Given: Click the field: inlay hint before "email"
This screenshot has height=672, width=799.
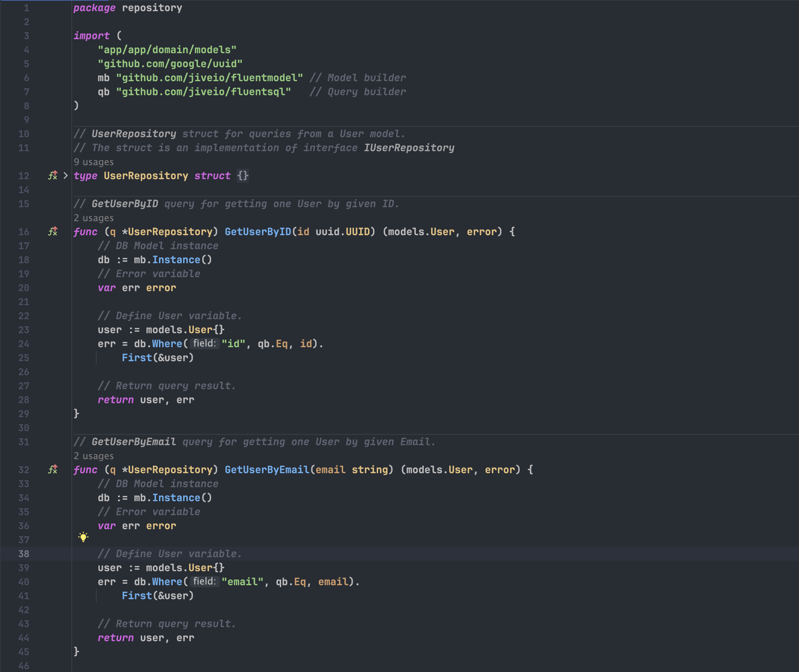Looking at the screenshot, I should pos(204,581).
